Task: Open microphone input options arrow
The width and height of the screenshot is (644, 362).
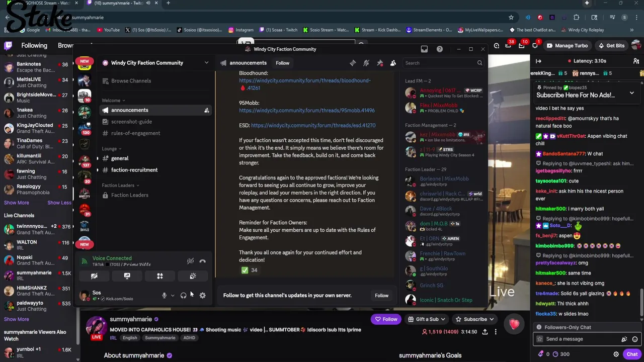Action: [x=173, y=296]
